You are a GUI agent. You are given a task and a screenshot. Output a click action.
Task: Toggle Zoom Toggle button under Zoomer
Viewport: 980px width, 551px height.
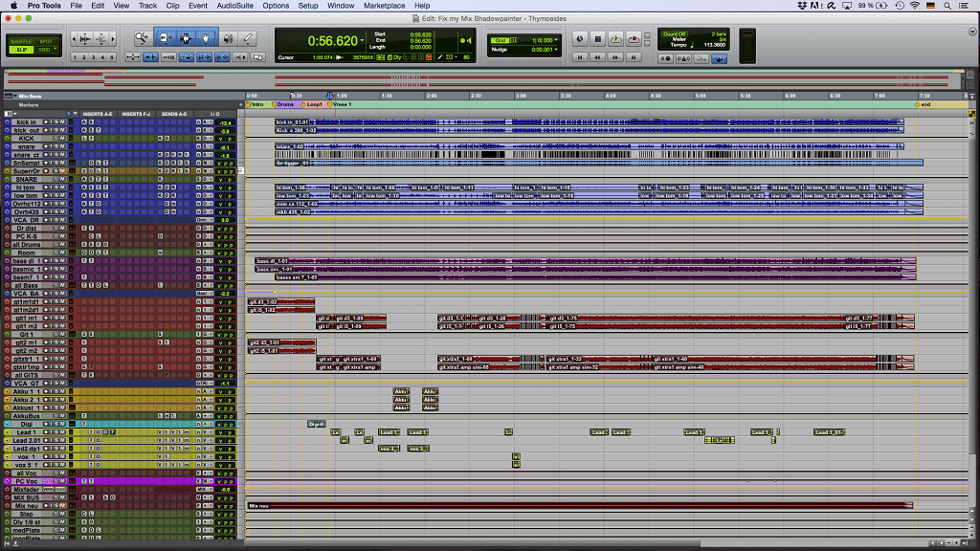tap(132, 56)
